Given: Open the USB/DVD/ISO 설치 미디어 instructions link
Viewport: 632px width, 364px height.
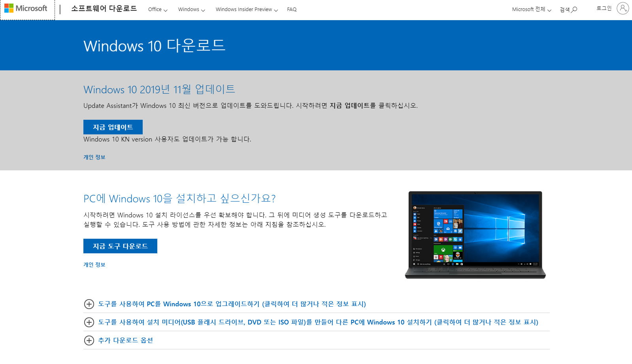Looking at the screenshot, I should pos(318,322).
